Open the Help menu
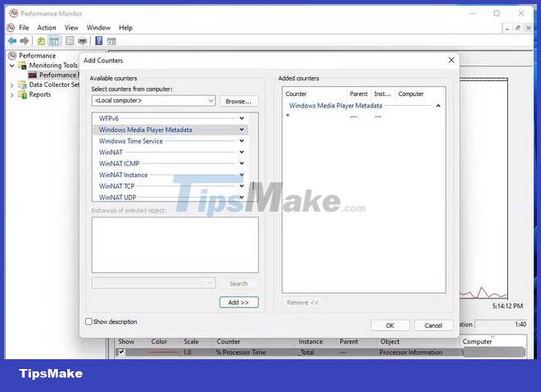 [x=125, y=28]
